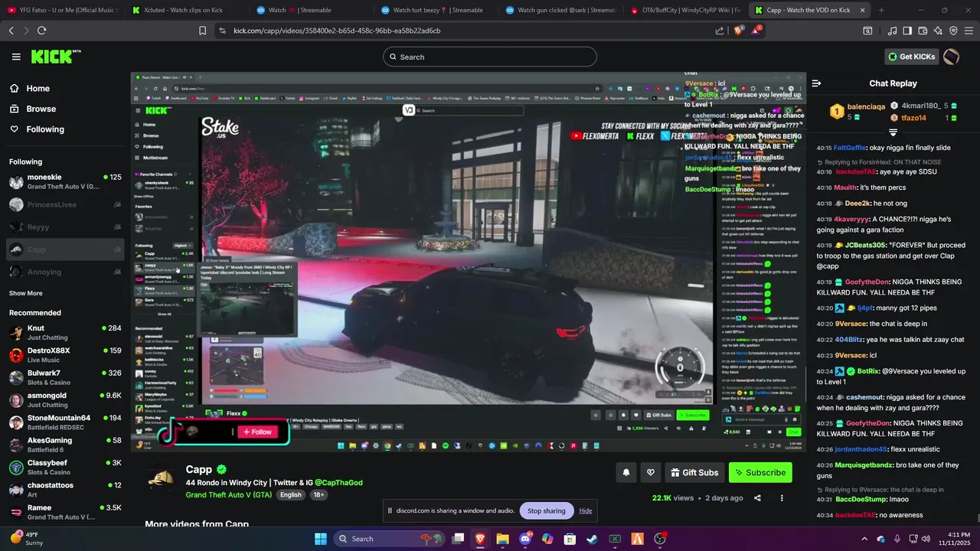
Task: Click the video player to pause the VOD
Action: (468, 262)
